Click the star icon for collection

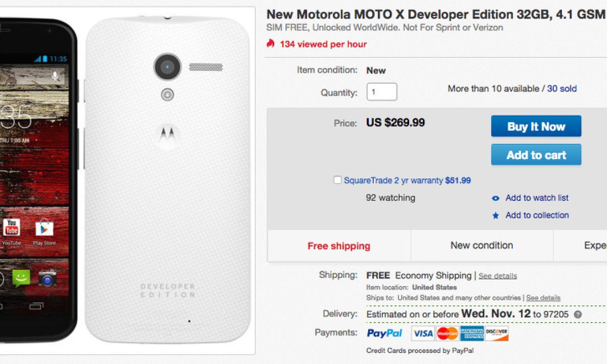click(x=496, y=215)
